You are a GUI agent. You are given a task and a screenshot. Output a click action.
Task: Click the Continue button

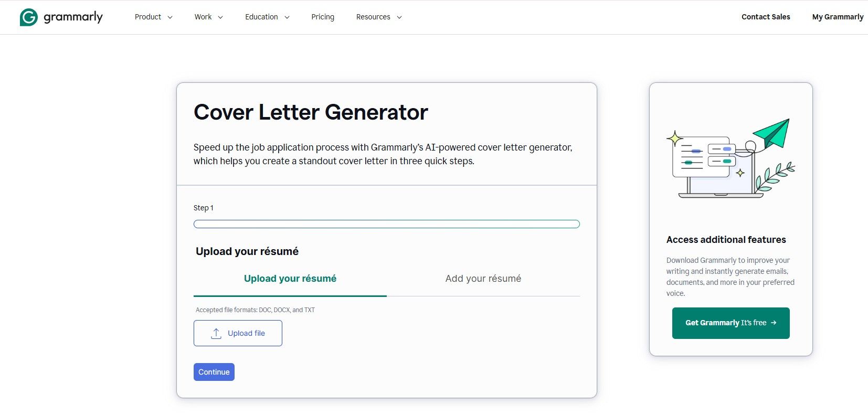click(214, 371)
